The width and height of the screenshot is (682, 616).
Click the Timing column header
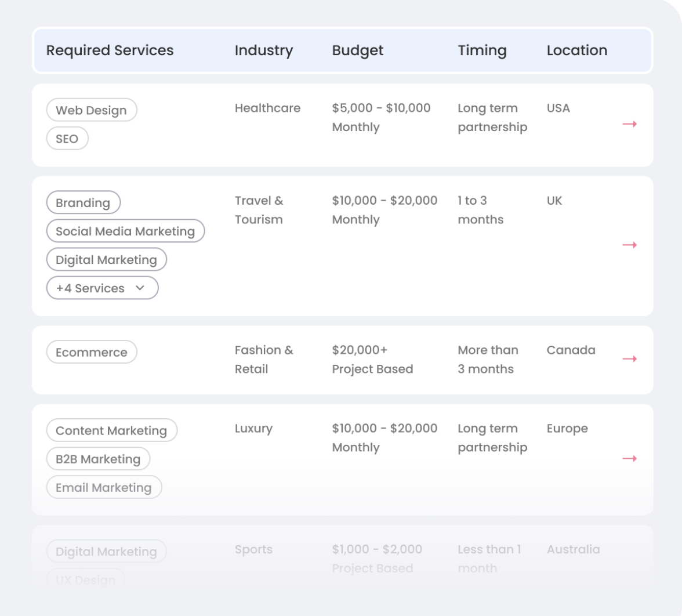tap(481, 50)
